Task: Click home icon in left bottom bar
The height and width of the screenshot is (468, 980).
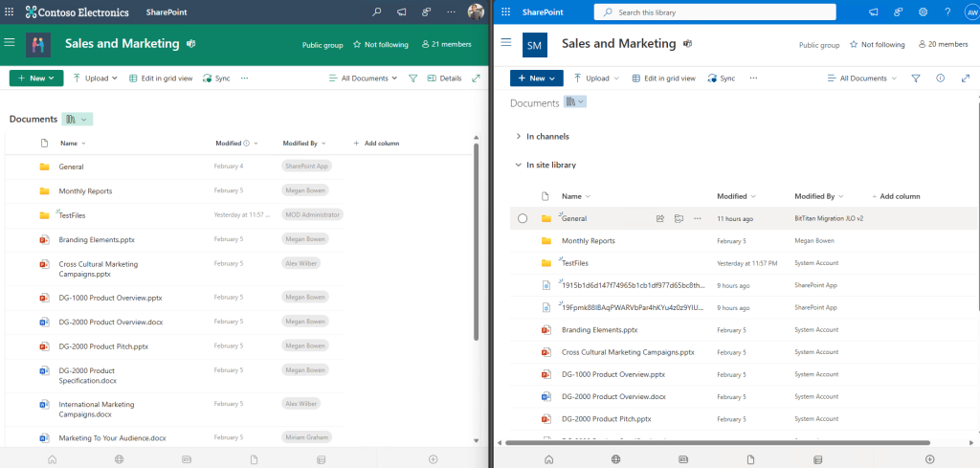Action: click(x=53, y=459)
